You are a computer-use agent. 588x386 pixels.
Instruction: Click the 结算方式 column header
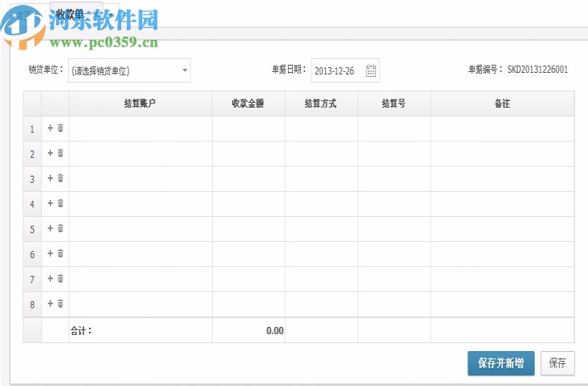coord(321,104)
